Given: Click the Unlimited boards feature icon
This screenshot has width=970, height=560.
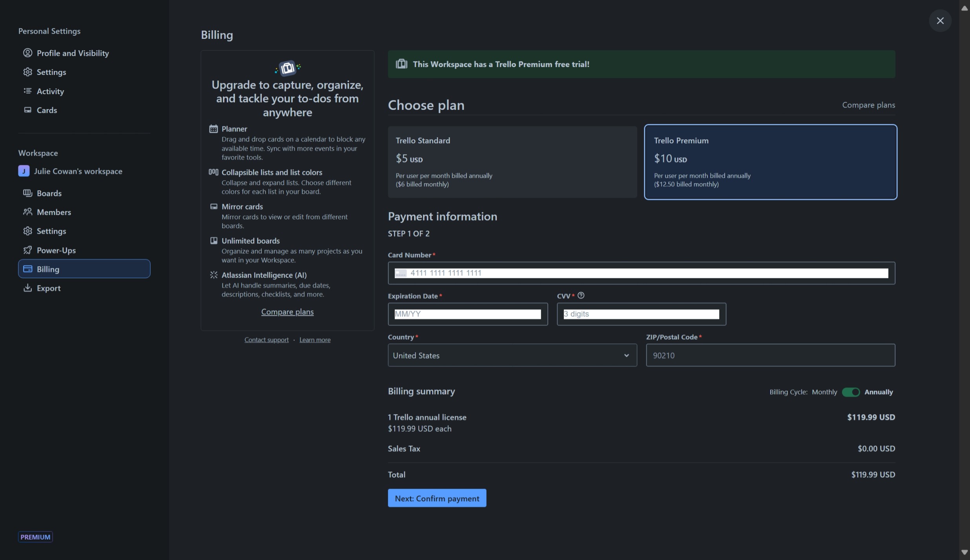Looking at the screenshot, I should click(213, 240).
